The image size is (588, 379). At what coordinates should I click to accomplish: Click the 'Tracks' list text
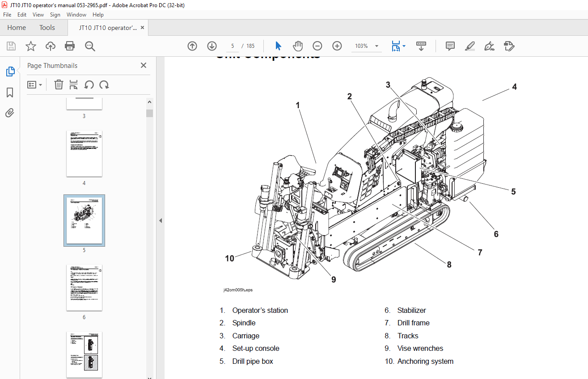(408, 336)
